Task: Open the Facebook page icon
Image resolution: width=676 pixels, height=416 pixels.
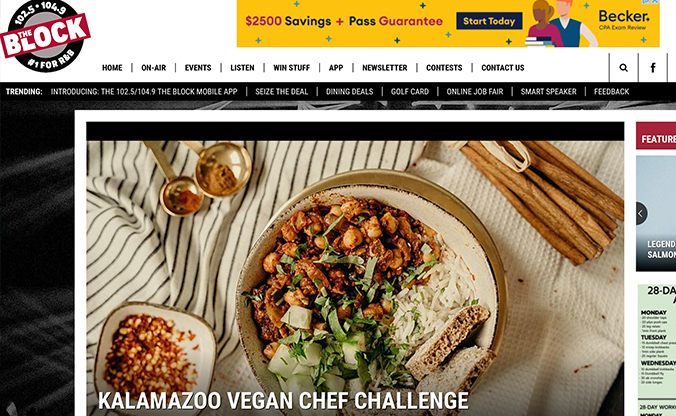Action: 653,68
